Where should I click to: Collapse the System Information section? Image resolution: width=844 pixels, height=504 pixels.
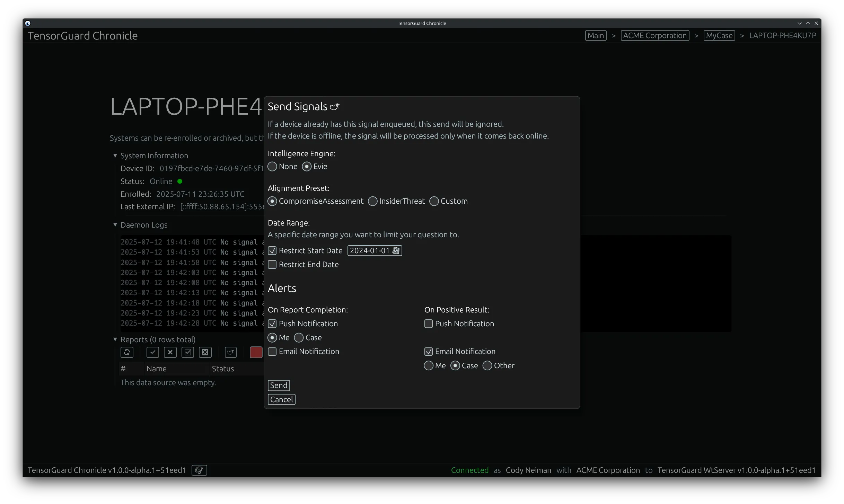115,156
